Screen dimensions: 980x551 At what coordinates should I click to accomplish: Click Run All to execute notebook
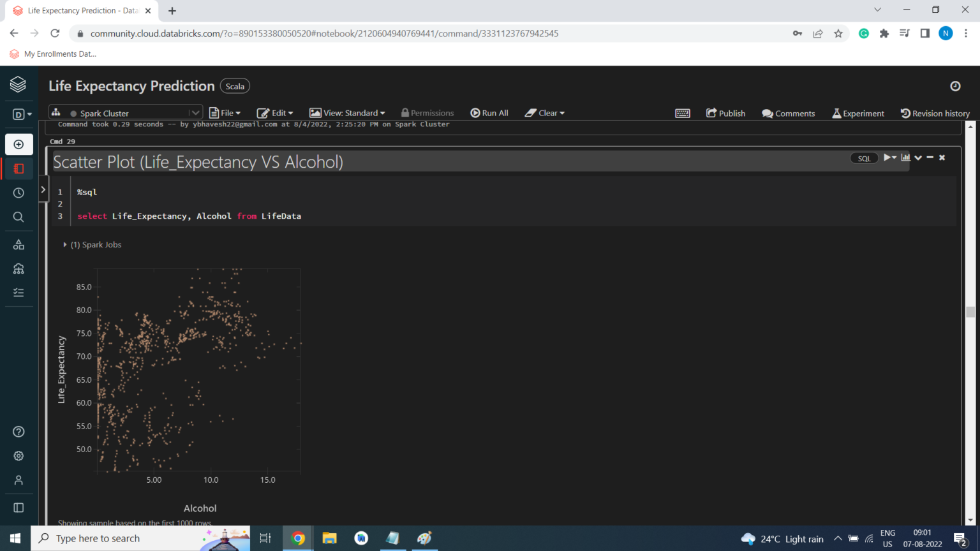489,113
